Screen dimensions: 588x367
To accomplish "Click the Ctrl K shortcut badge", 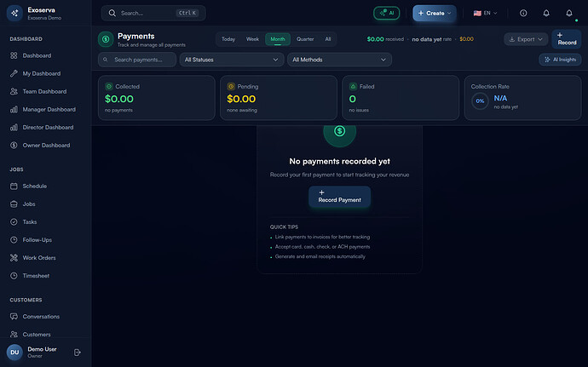I will [187, 13].
